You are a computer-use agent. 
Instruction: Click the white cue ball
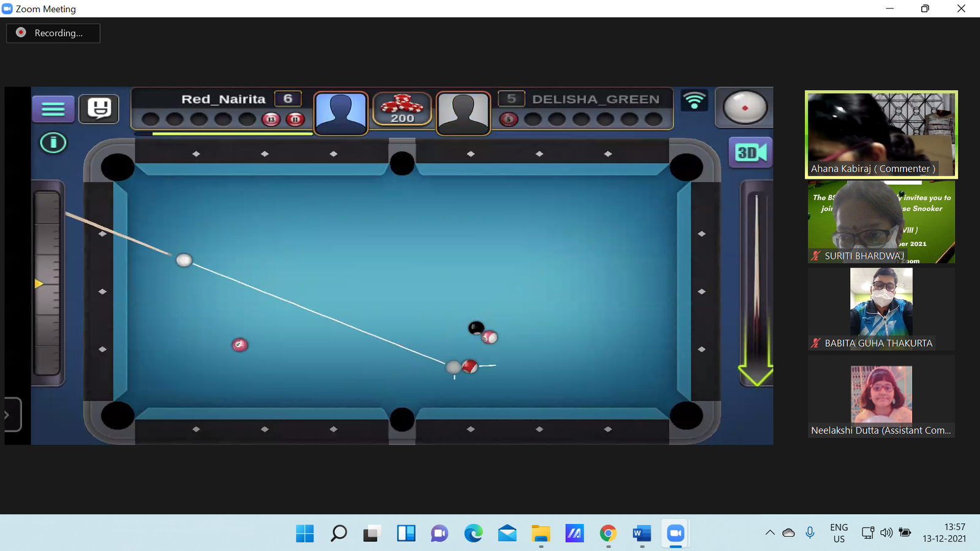pos(184,260)
